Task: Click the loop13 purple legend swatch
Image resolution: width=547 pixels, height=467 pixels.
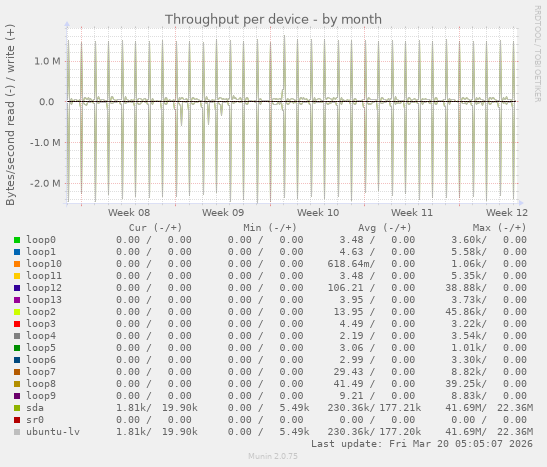Action: click(x=17, y=300)
